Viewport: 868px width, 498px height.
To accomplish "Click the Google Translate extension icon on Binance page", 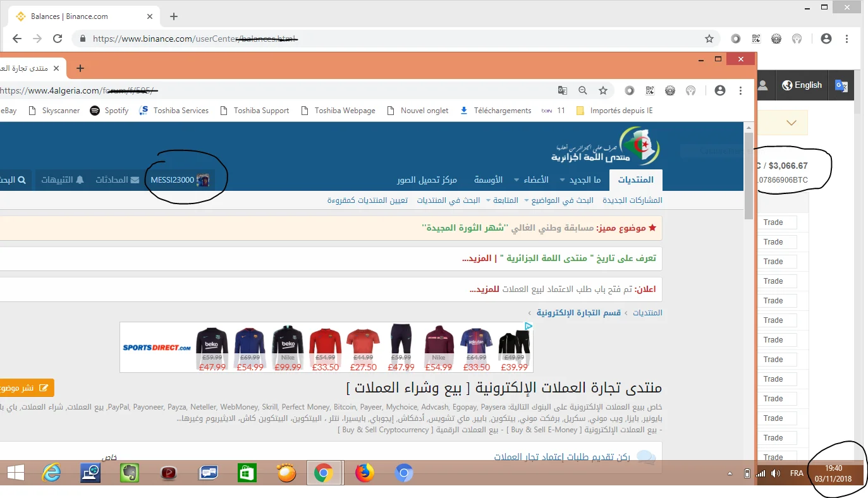I will [841, 85].
